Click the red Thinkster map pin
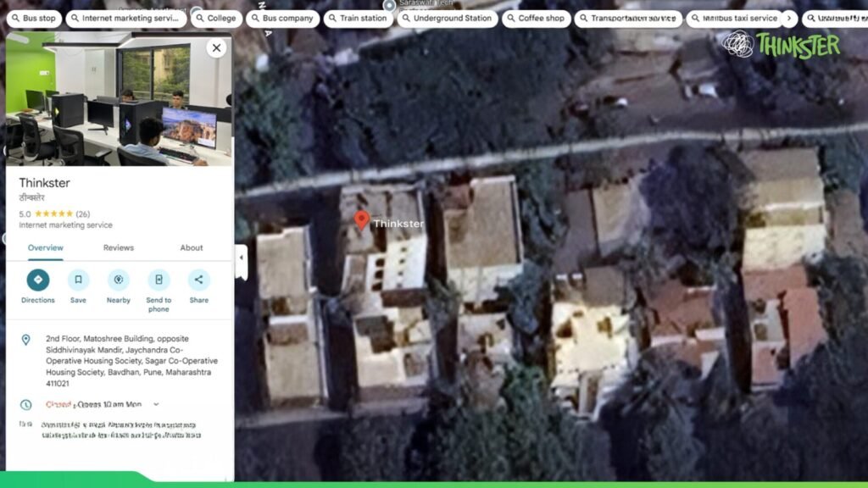Screen dimensions: 868x488 (x=361, y=220)
